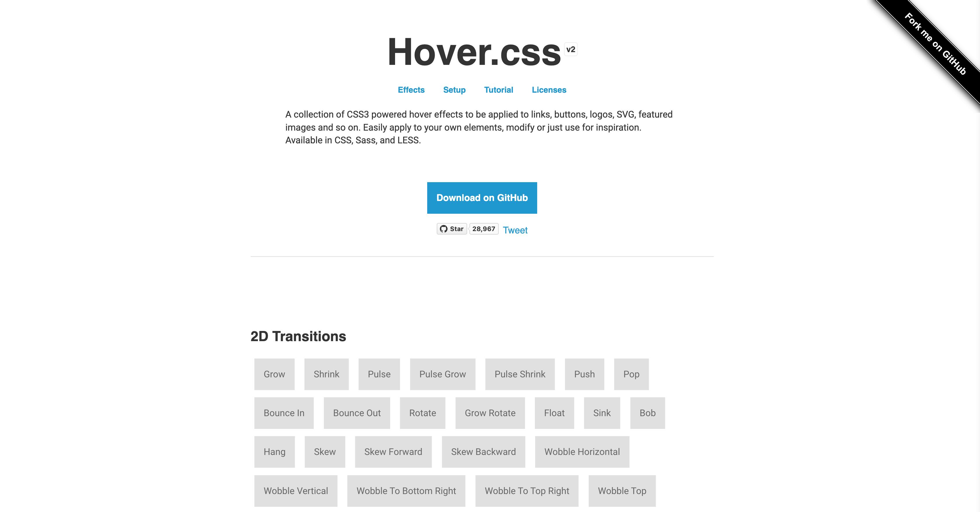Open the Tutorial navigation page
The image size is (980, 512).
pyautogui.click(x=498, y=90)
